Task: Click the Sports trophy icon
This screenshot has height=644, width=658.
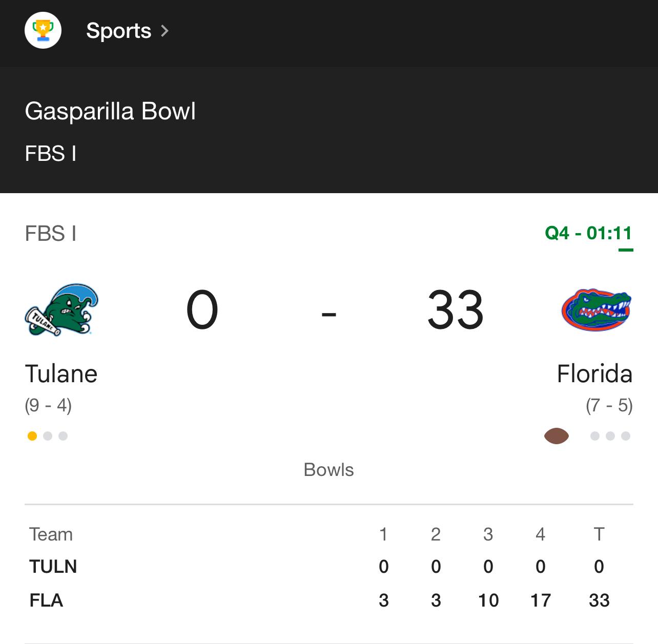Action: [x=43, y=30]
